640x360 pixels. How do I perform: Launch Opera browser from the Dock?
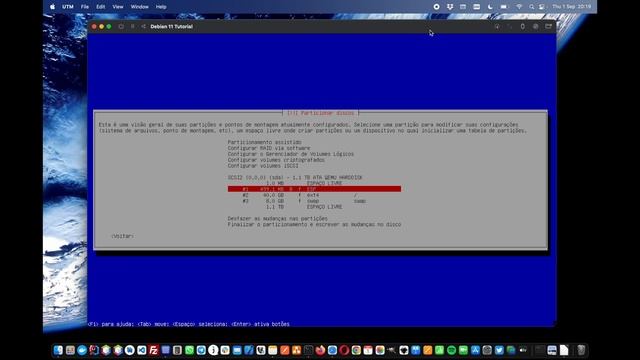coord(344,350)
